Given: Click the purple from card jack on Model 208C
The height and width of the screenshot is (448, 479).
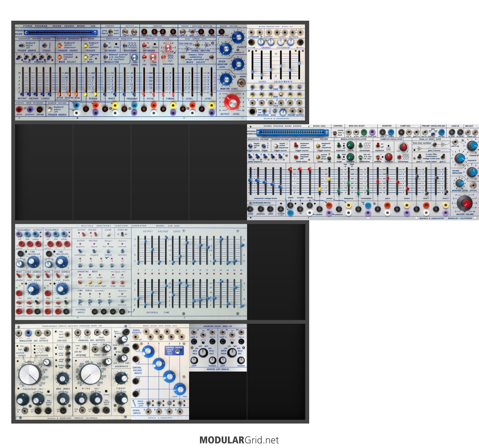Looking at the screenshot, I should (372, 132).
